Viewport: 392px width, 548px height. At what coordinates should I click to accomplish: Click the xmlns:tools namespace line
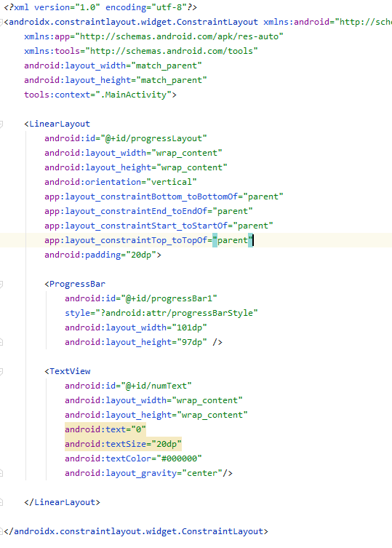141,51
